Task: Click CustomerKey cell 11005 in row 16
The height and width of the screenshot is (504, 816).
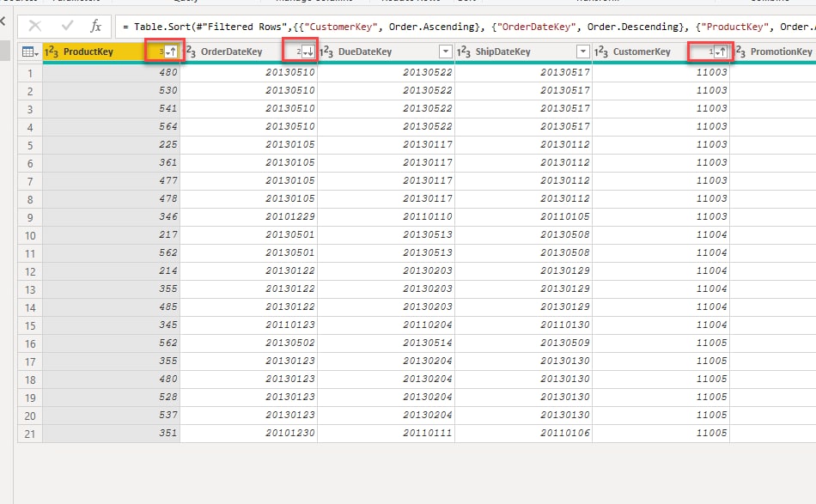Action: 661,343
